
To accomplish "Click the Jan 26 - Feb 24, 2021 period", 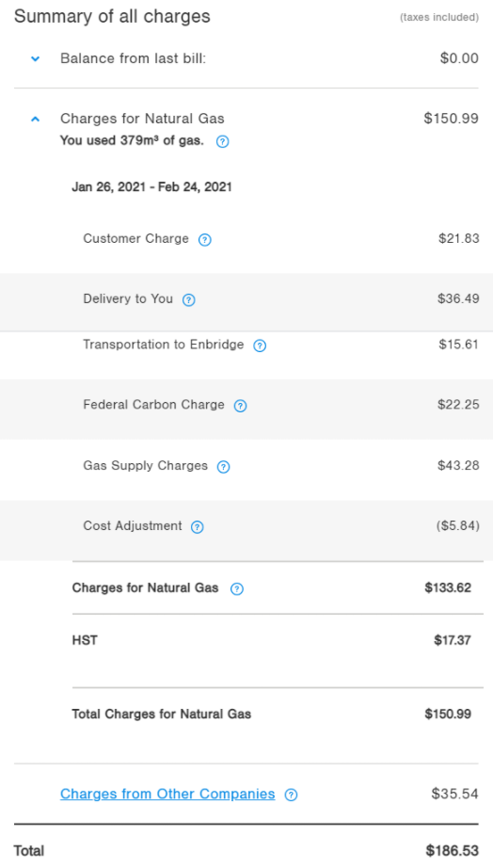I will (151, 187).
